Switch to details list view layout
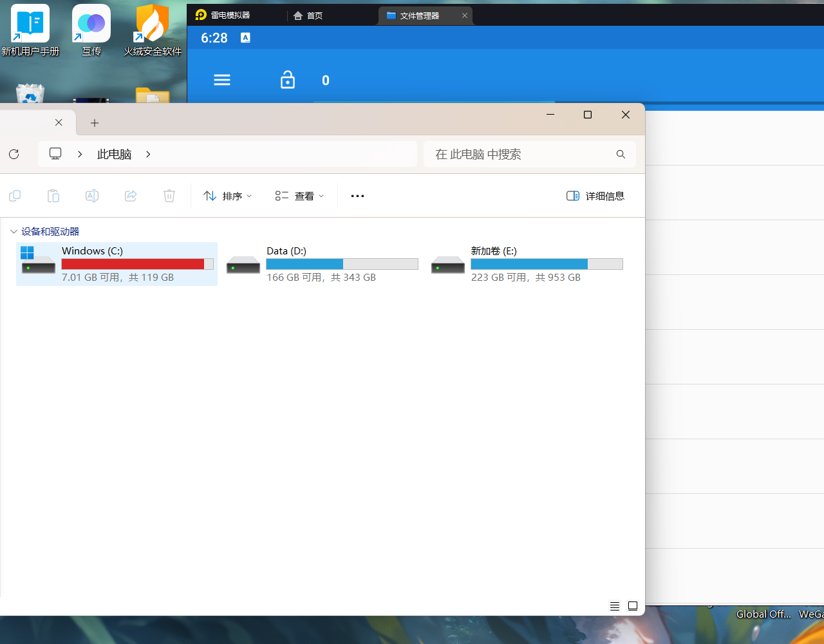The image size is (824, 644). 615,606
